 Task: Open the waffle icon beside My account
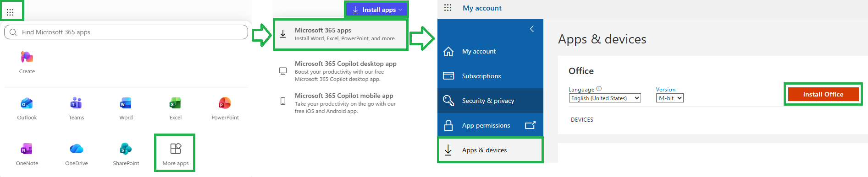point(448,8)
